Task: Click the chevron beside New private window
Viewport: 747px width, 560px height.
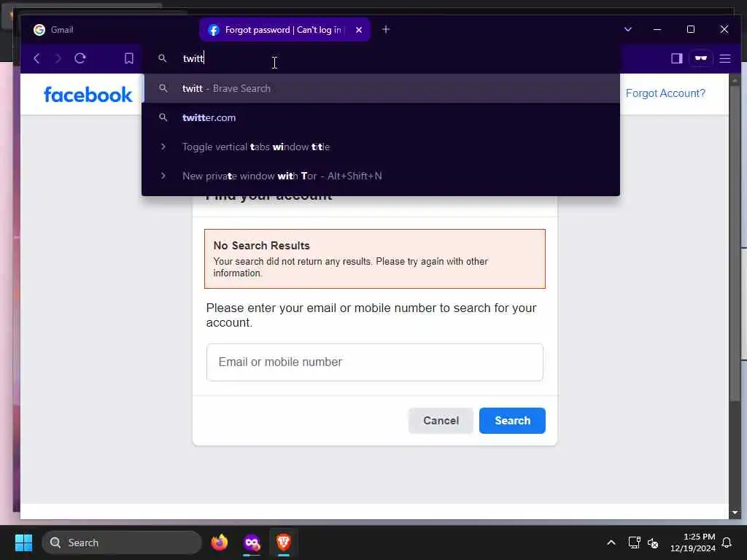Action: tap(163, 176)
